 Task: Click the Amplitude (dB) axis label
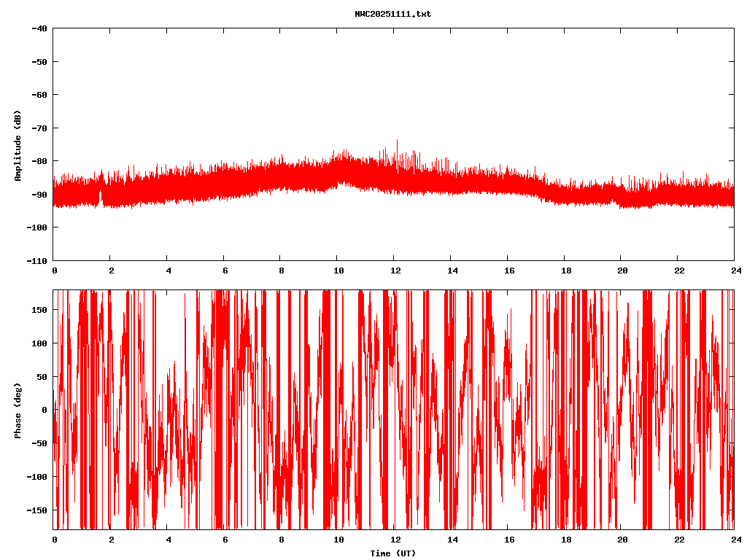coord(18,145)
